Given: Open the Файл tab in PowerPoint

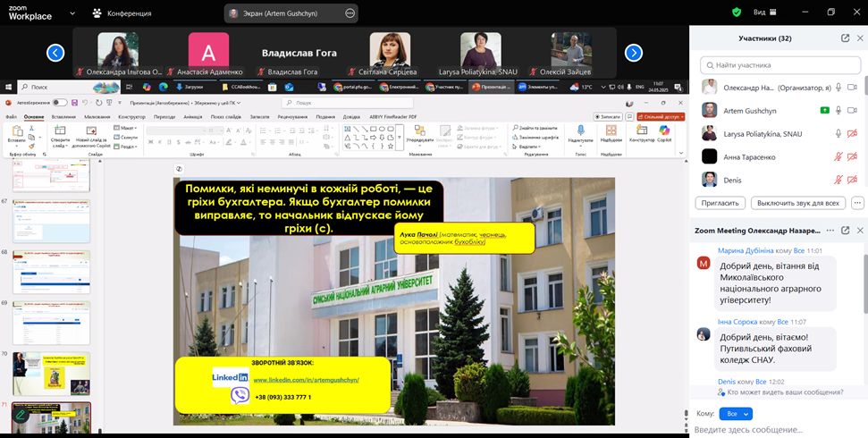Looking at the screenshot, I should click(x=11, y=117).
